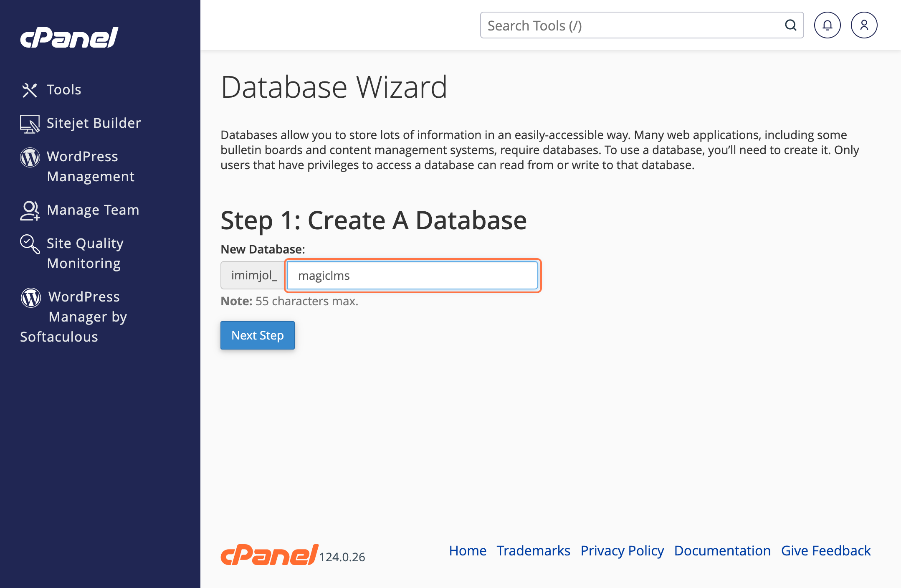Open the Documentation footer link
The height and width of the screenshot is (588, 901).
pos(722,551)
